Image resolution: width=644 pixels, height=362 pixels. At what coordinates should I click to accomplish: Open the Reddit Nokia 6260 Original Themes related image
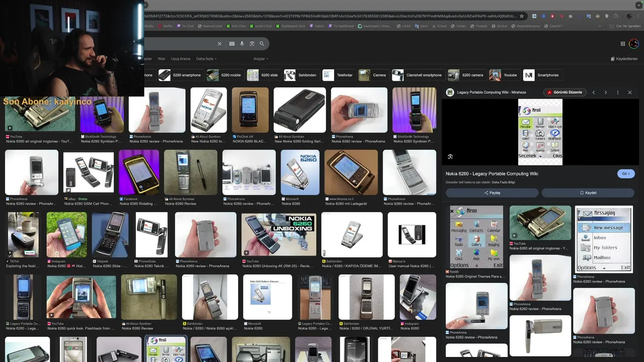476,237
